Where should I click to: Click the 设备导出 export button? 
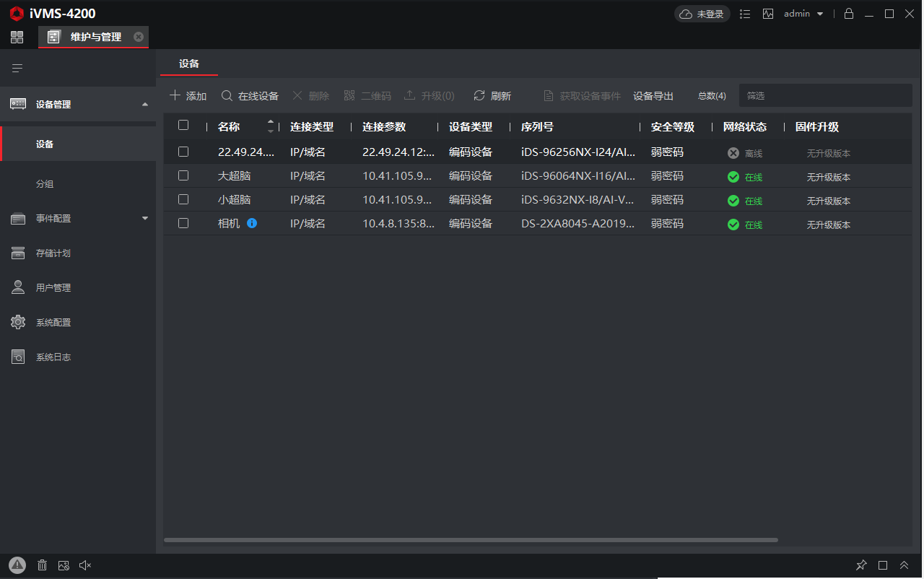tap(653, 96)
